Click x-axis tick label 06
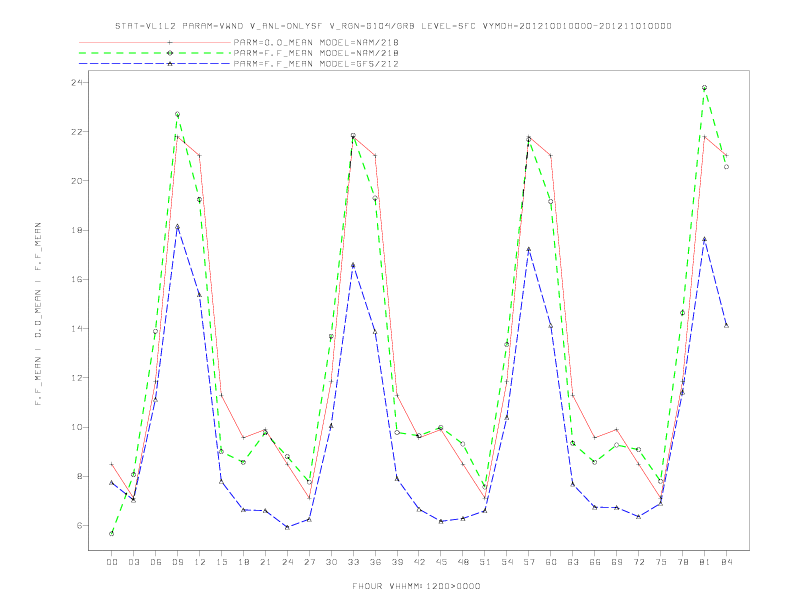 tap(156, 562)
